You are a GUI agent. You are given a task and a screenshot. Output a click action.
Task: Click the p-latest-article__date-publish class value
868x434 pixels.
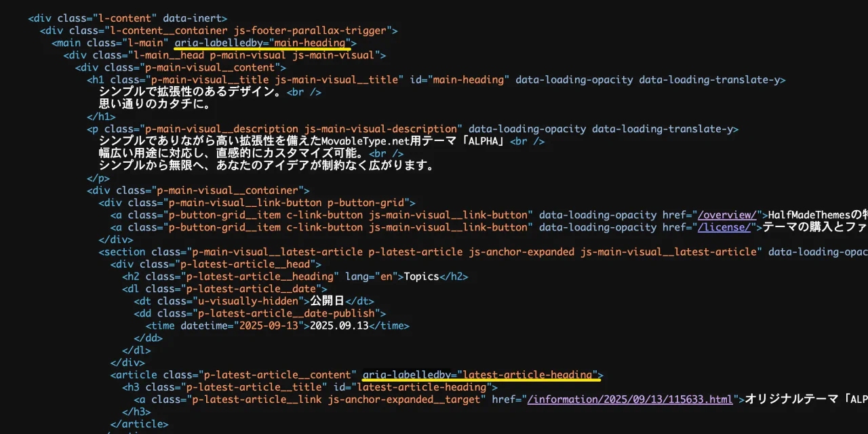288,313
